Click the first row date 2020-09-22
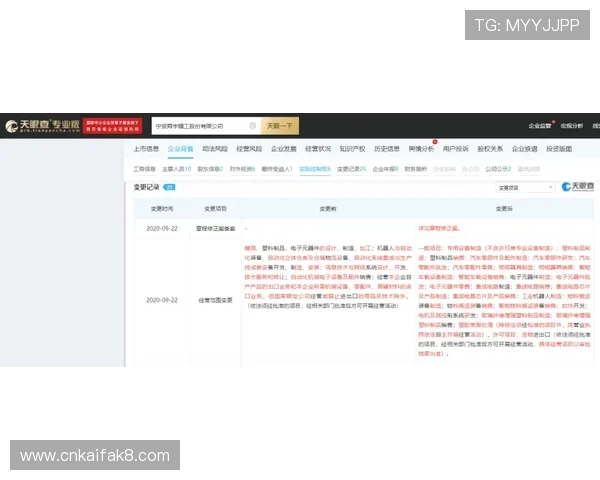 click(162, 229)
